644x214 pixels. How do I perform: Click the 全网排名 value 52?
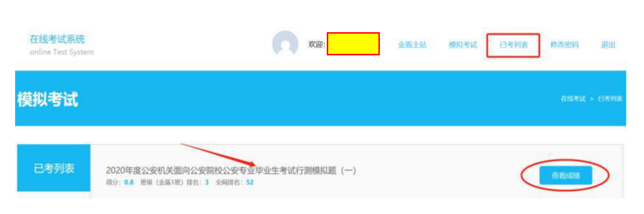tap(250, 182)
